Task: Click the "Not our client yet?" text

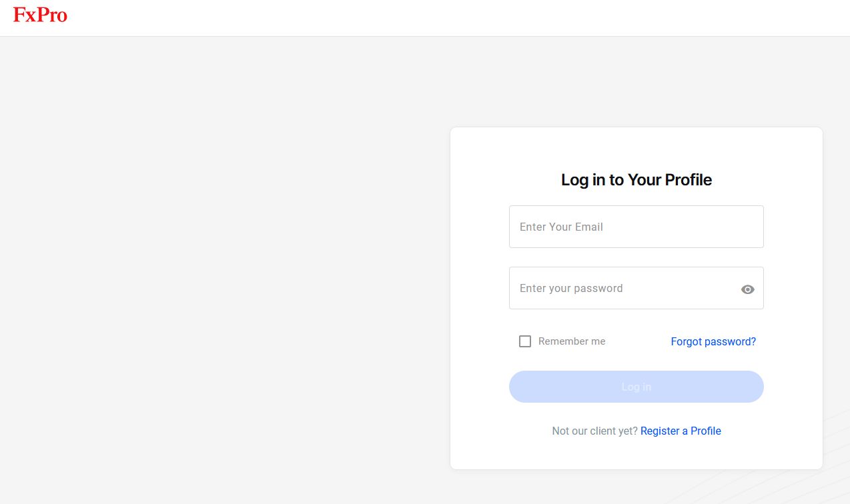Action: pyautogui.click(x=594, y=431)
